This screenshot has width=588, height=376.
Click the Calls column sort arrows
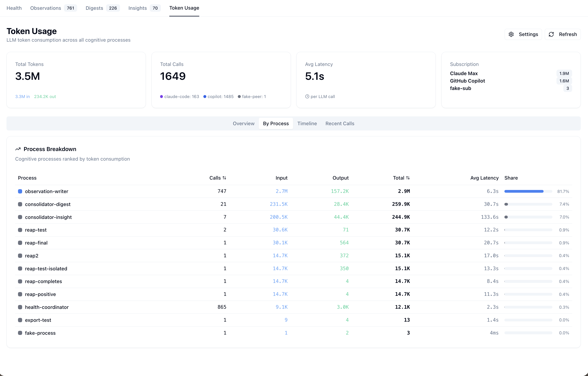(x=224, y=178)
